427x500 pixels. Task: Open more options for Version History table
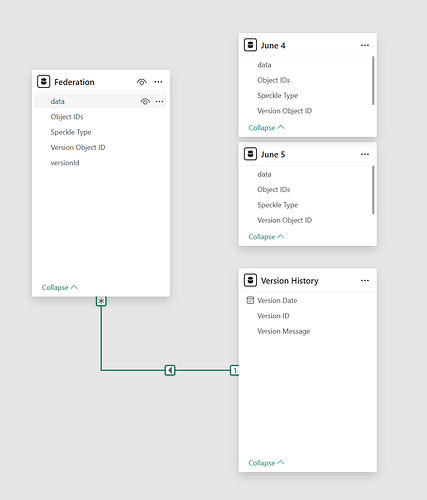point(365,280)
